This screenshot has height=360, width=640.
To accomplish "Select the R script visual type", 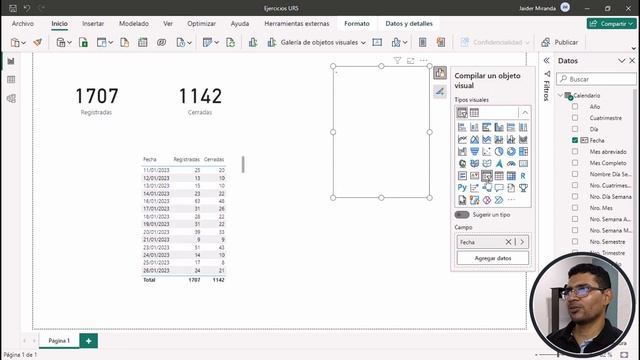I will [523, 176].
